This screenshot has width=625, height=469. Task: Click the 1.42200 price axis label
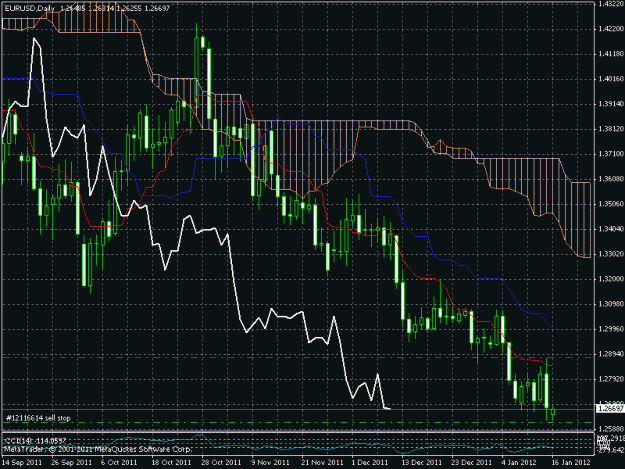610,29
